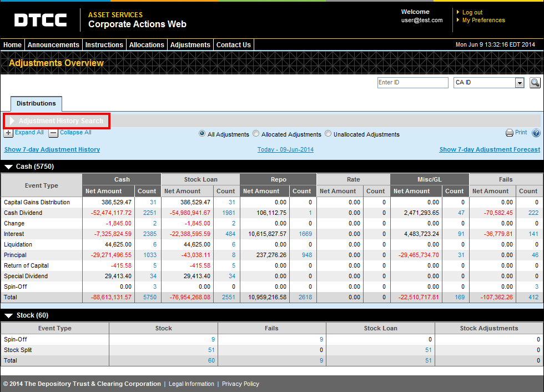Click Principal repo count 948
Viewport: 544px width, 392px height.
(x=307, y=255)
